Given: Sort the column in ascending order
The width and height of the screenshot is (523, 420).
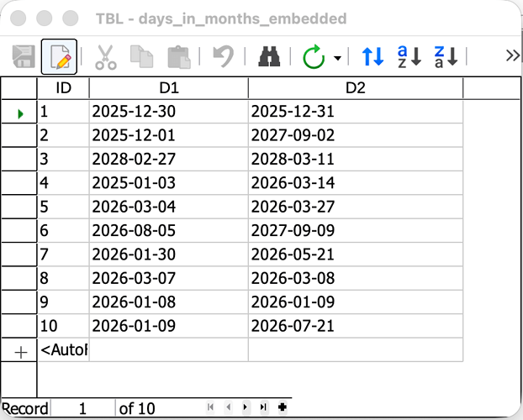Looking at the screenshot, I should 409,57.
